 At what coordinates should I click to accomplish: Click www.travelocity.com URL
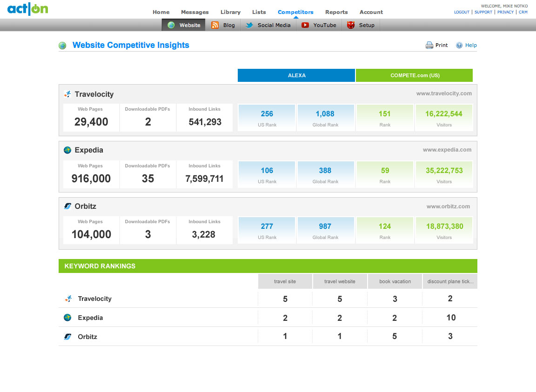point(444,93)
